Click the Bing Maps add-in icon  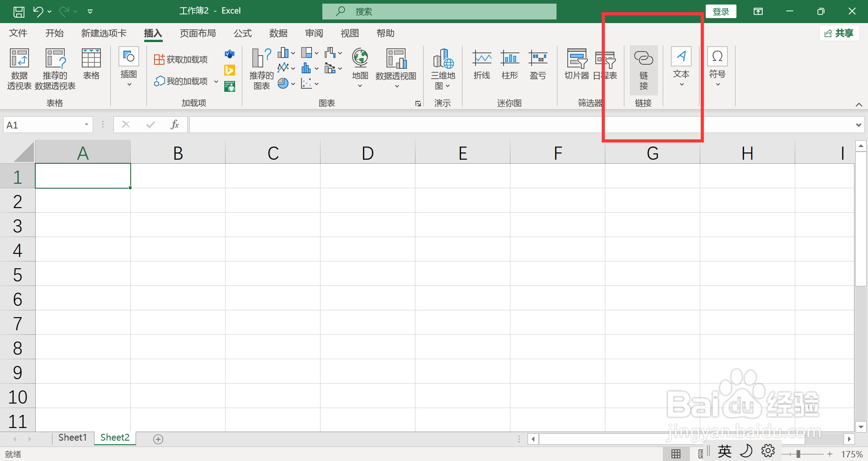(x=230, y=70)
